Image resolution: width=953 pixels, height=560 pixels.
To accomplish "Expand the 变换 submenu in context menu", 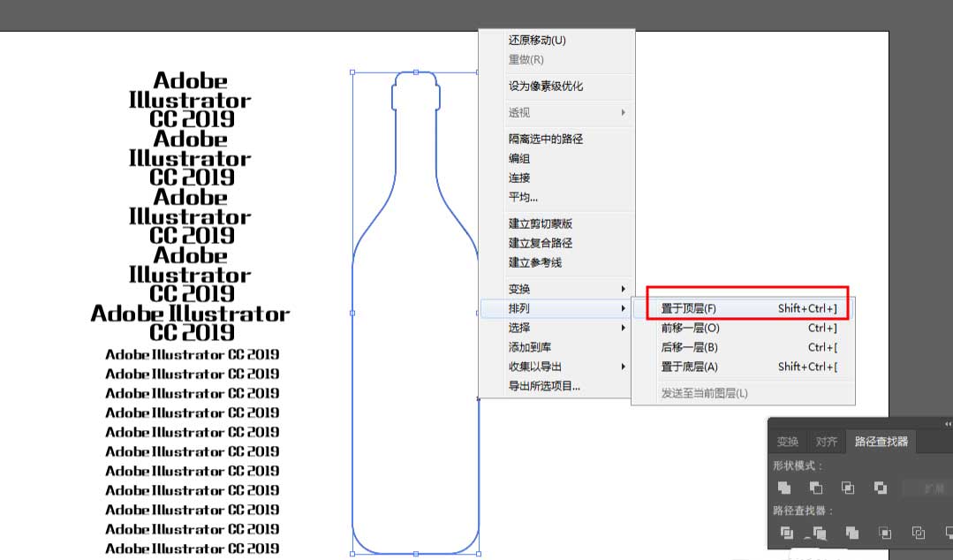I will 568,289.
